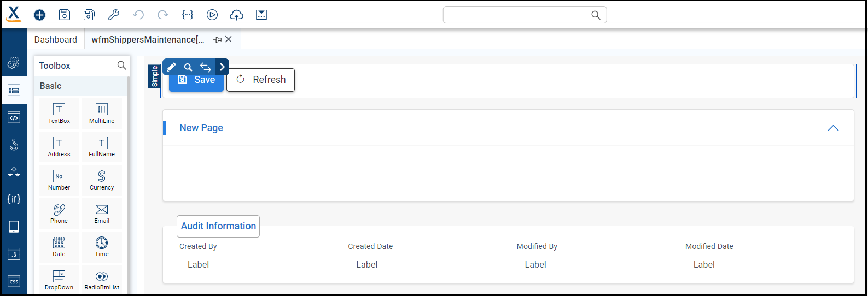Select the Currency toolbox control
The height and width of the screenshot is (296, 868).
[102, 180]
